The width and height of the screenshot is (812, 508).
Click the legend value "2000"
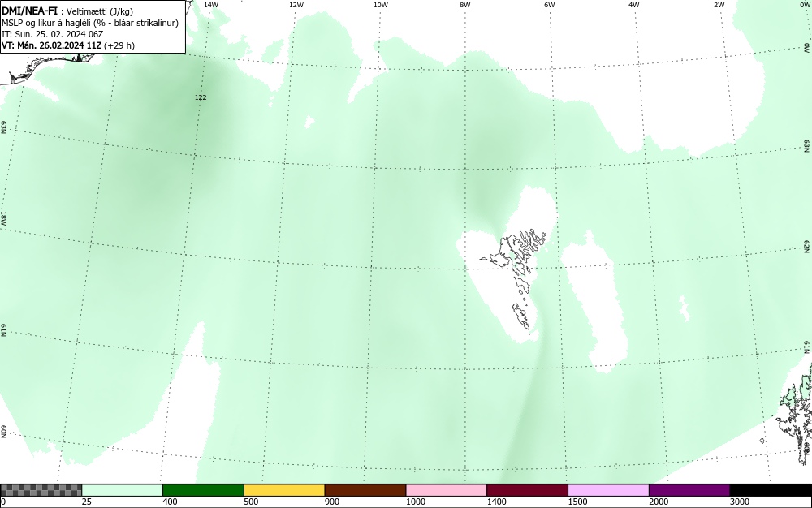(659, 502)
